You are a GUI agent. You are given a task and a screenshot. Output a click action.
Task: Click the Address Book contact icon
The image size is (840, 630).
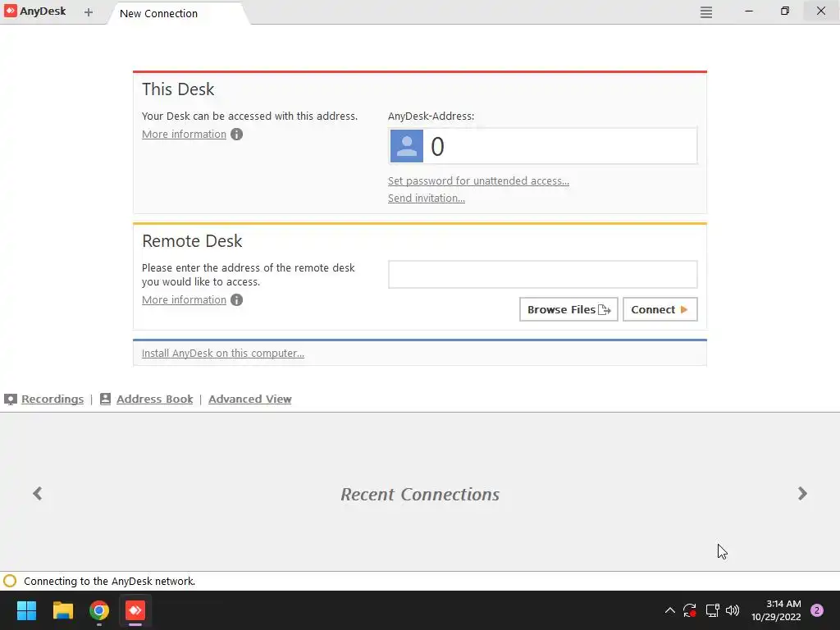tap(106, 399)
